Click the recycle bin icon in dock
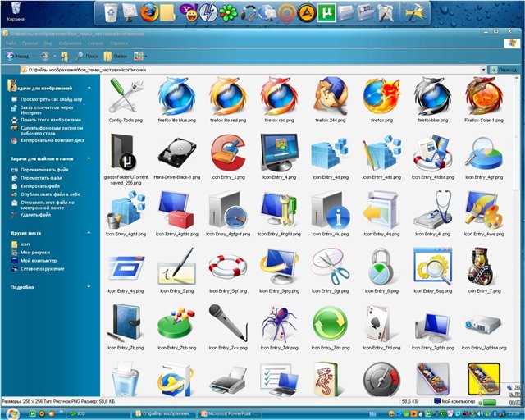The image size is (525, 420). (x=111, y=13)
